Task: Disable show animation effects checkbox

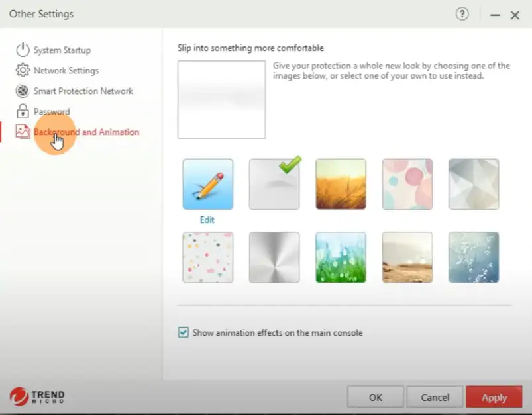Action: 184,333
